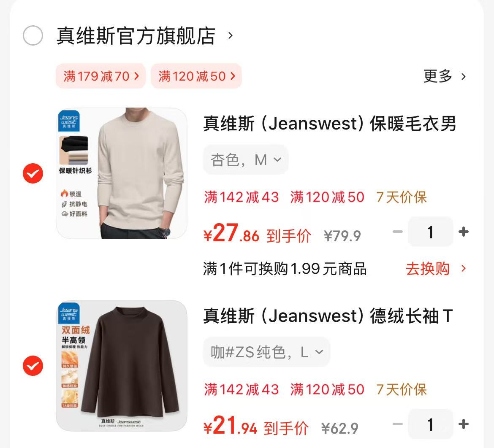Increase quantity of the brown long-sleeve T
Image resolution: width=494 pixels, height=448 pixels.
464,424
